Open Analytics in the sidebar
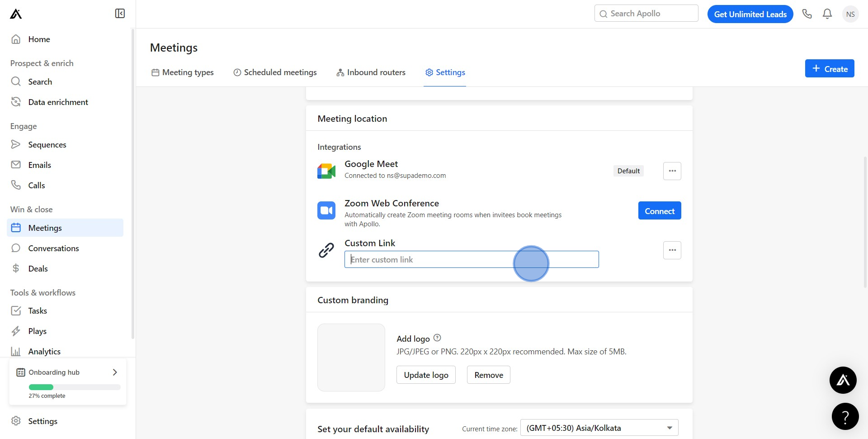The image size is (868, 439). coord(65,352)
